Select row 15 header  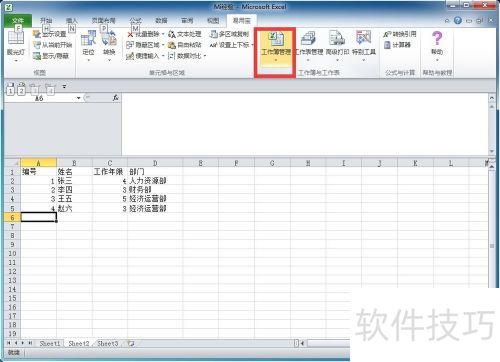(12, 298)
